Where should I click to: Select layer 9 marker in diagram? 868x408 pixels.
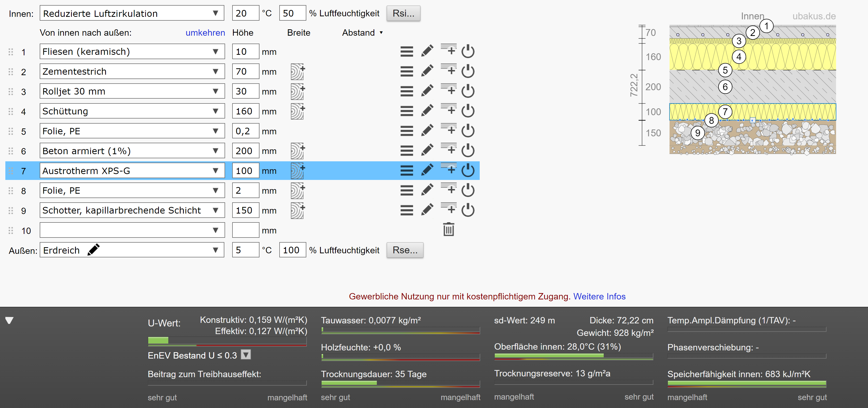pos(697,133)
